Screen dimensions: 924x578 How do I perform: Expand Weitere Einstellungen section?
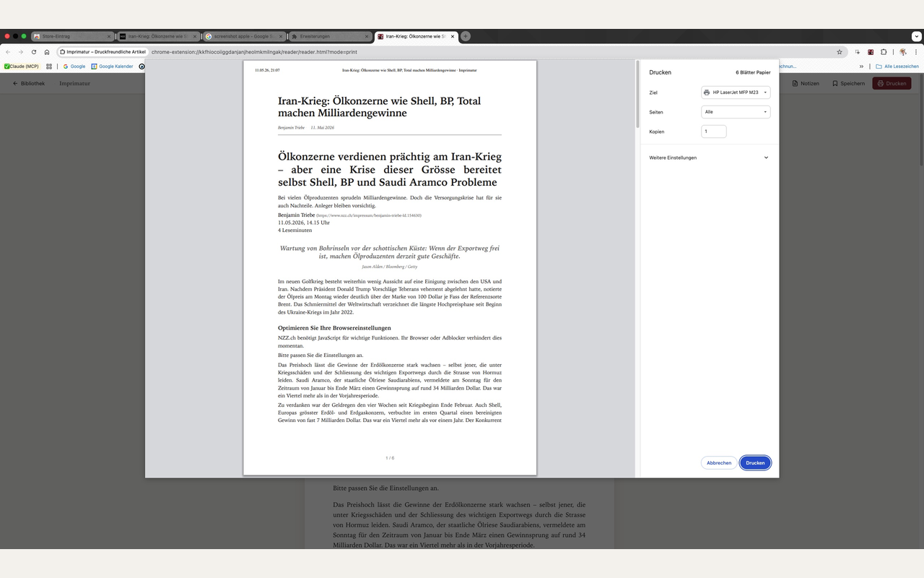tap(709, 158)
